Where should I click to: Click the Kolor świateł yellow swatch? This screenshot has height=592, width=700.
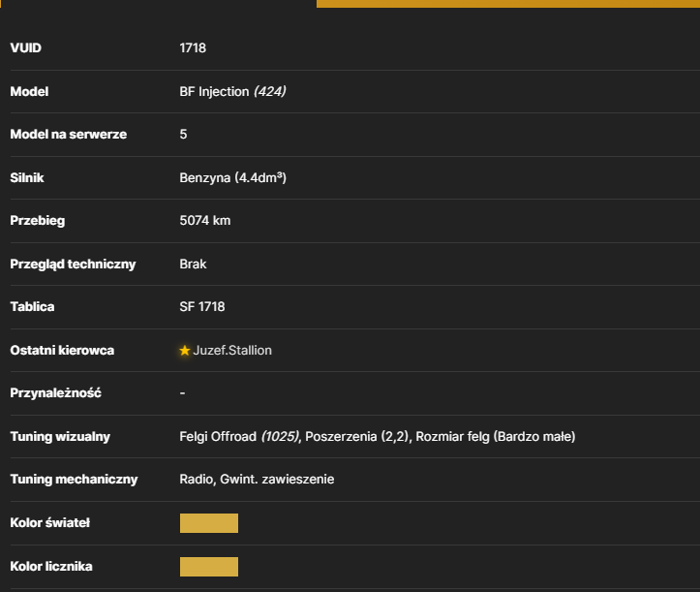209,523
